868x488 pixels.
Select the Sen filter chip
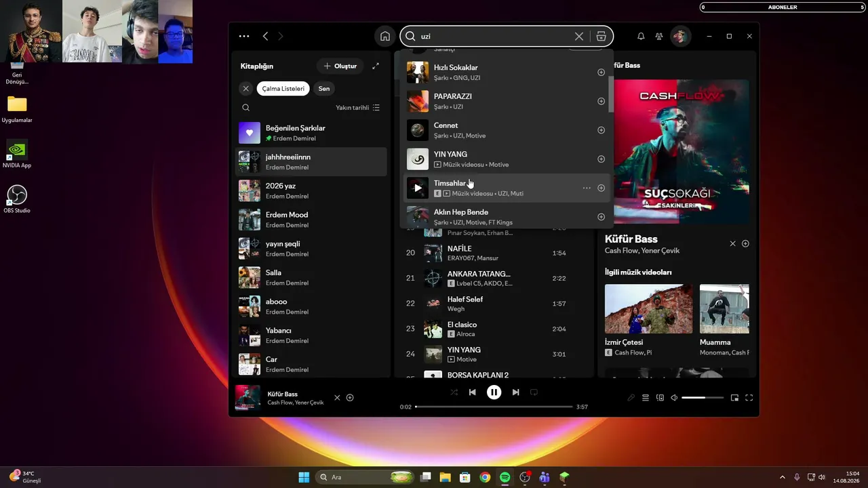(x=324, y=89)
